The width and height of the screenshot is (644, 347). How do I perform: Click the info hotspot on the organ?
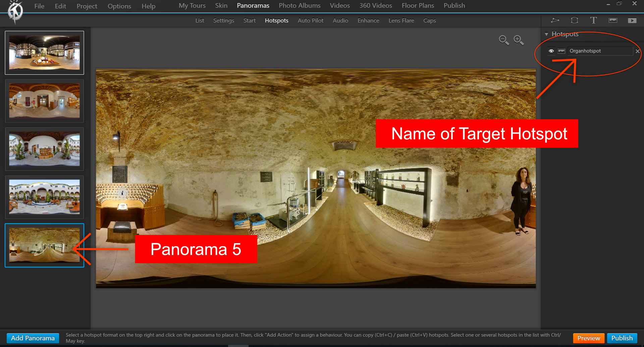pyautogui.click(x=122, y=193)
